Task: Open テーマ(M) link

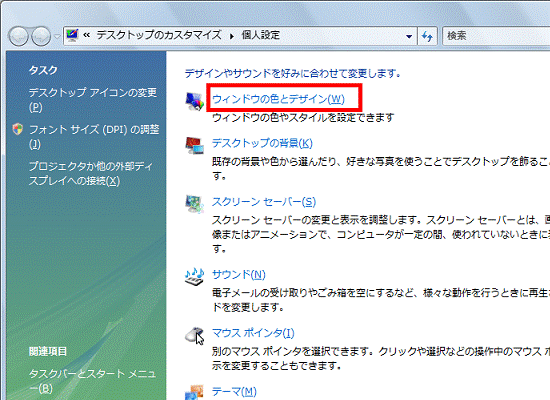Action: [x=234, y=391]
